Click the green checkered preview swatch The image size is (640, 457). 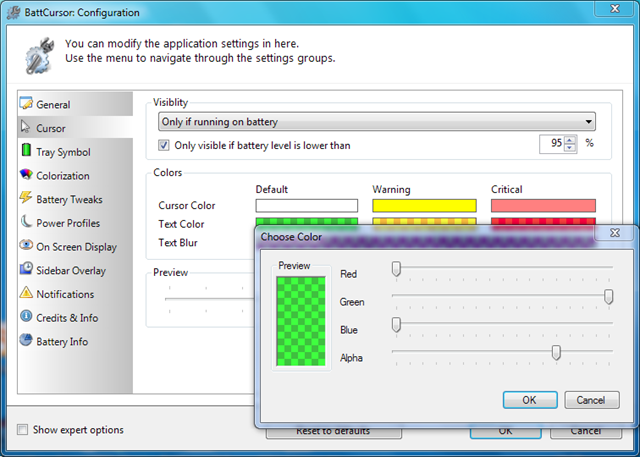(x=301, y=321)
